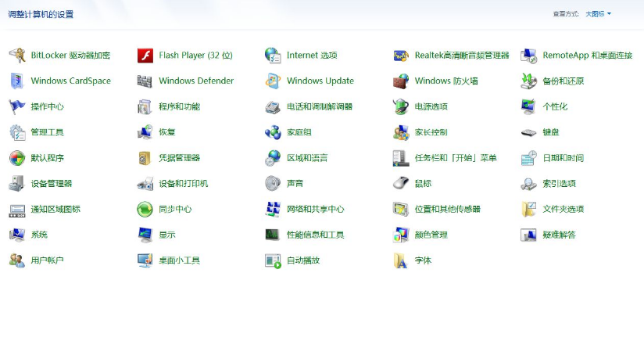
Task: Click the 声音 speaker icon
Action: pos(273,183)
